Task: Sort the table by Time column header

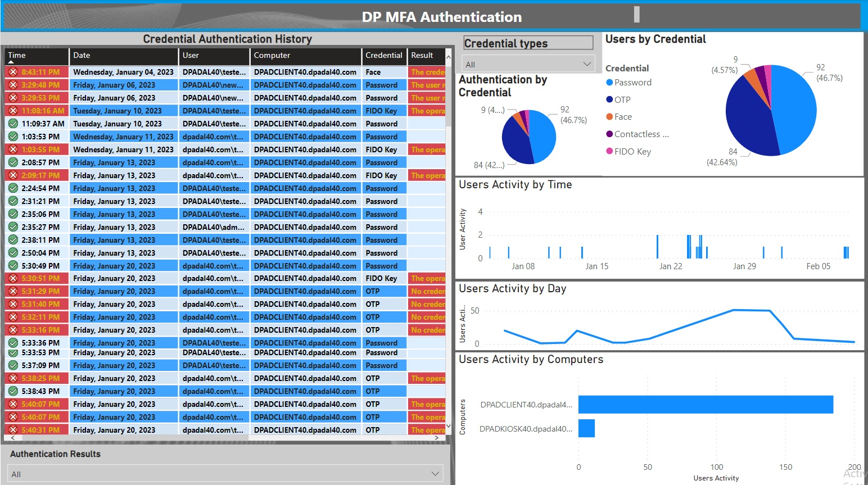Action: 17,56
